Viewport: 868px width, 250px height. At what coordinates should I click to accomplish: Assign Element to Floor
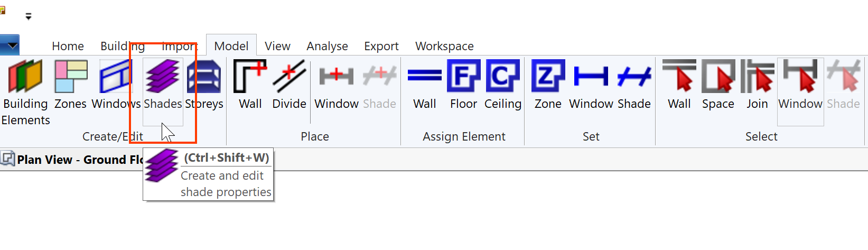click(x=463, y=86)
